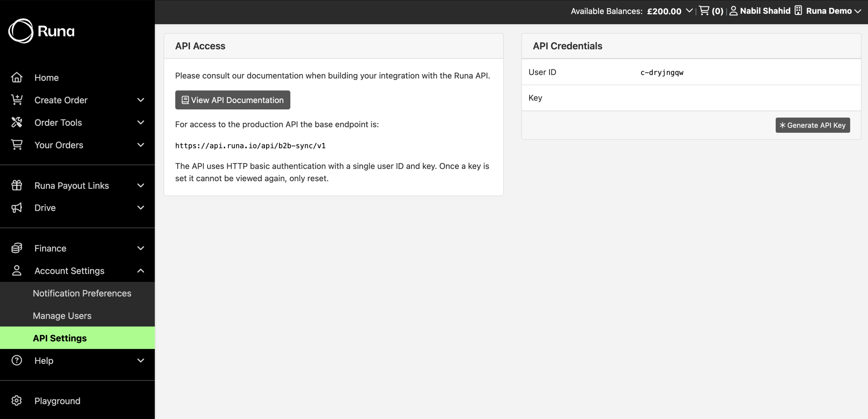Click the Drive megaphone icon
Viewport: 868px width, 419px height.
pos(17,208)
